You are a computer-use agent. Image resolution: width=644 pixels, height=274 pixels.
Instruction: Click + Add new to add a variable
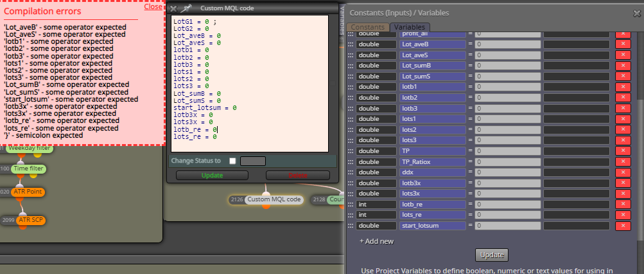click(376, 241)
